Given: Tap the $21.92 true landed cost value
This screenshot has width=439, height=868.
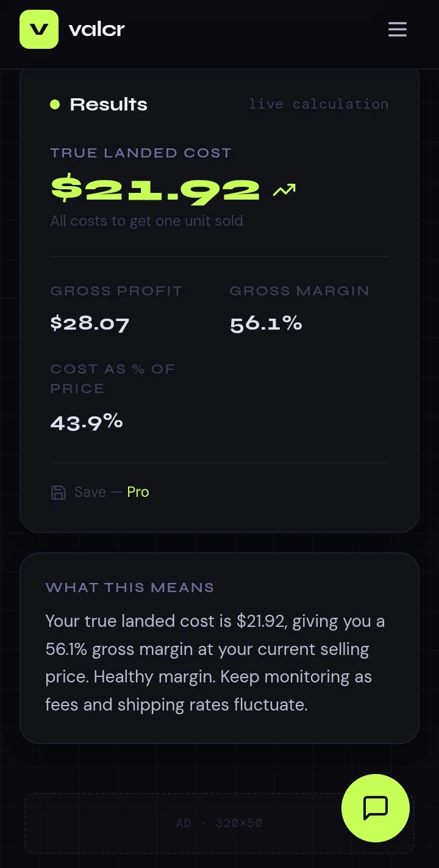Looking at the screenshot, I should click(155, 189).
